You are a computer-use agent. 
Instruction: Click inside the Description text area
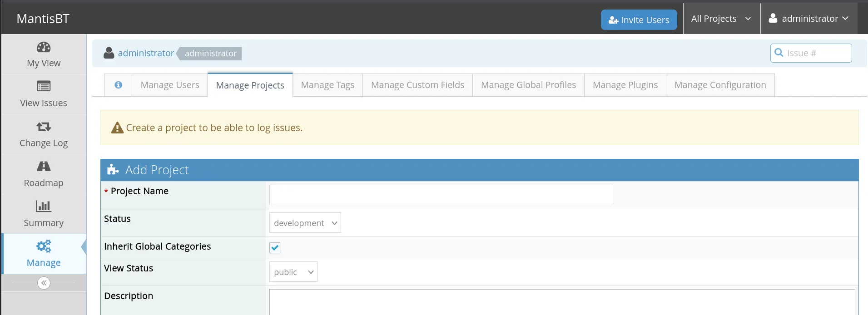point(562,302)
